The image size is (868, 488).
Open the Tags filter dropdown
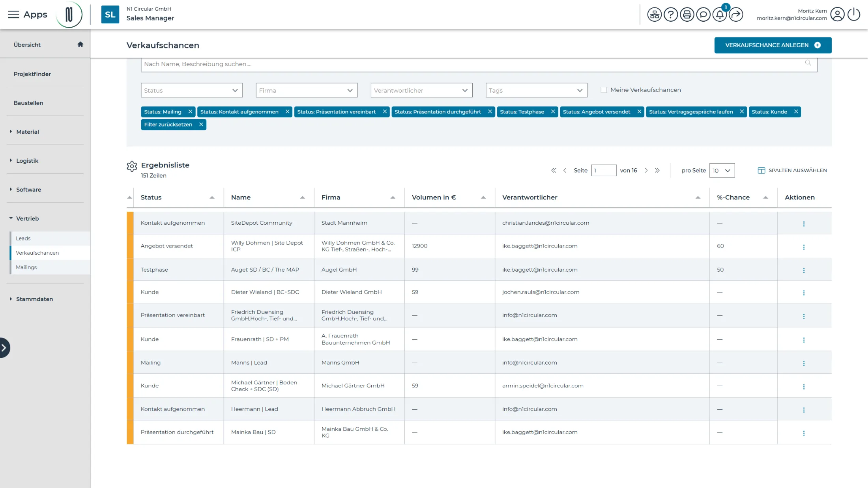(537, 90)
